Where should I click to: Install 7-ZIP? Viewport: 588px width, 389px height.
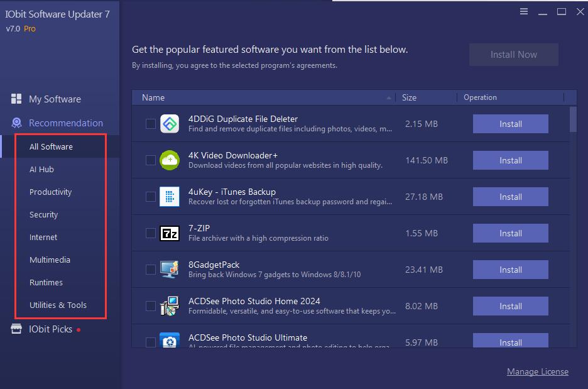(x=510, y=233)
